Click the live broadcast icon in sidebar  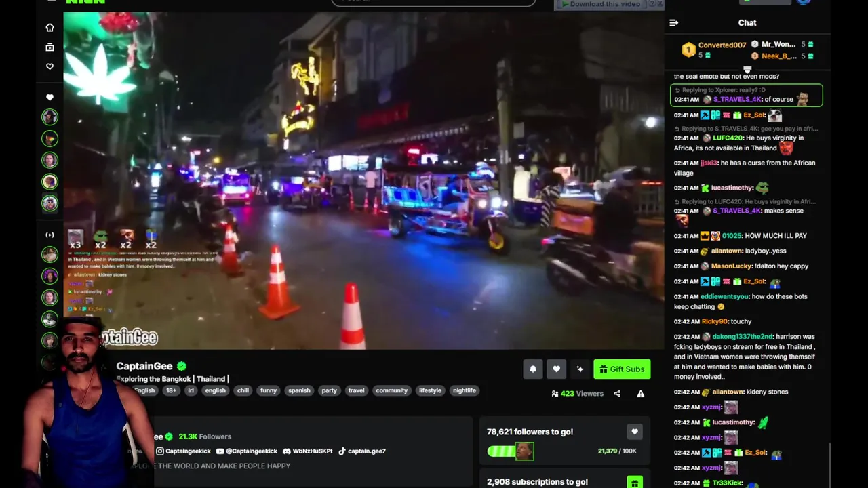pos(50,235)
